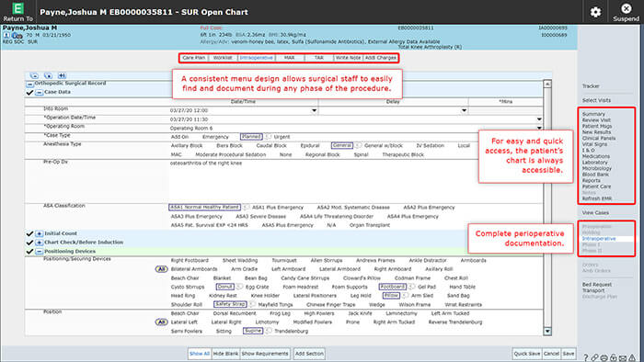
Task: Click the Show All button
Action: pyautogui.click(x=200, y=354)
